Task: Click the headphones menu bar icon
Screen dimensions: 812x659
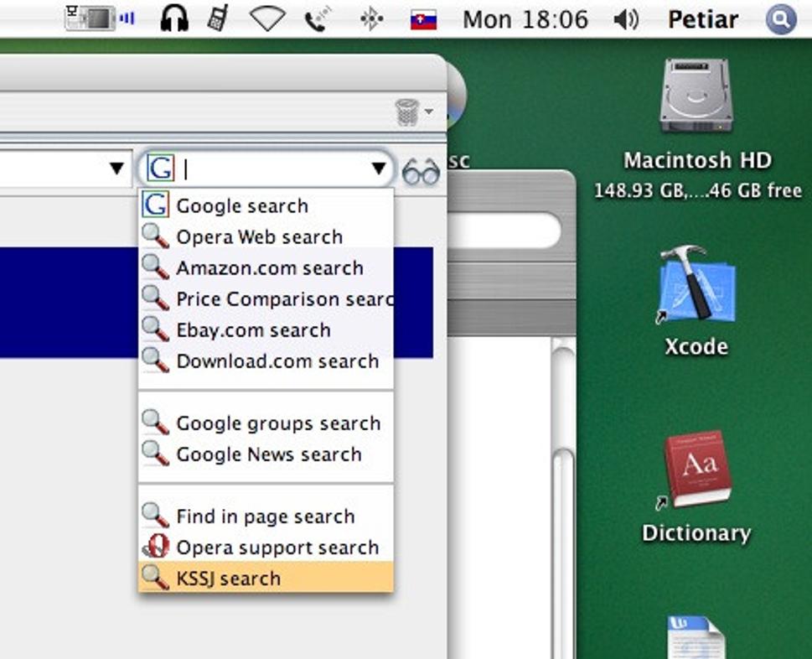Action: pyautogui.click(x=174, y=18)
